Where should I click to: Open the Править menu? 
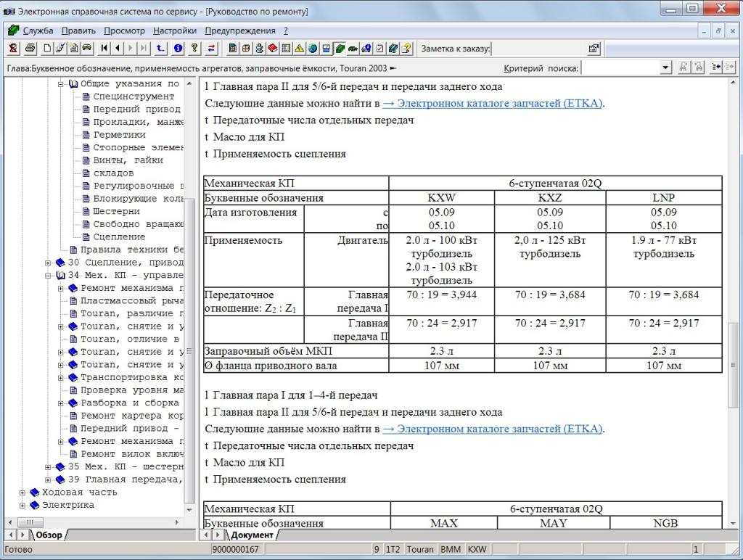point(78,30)
